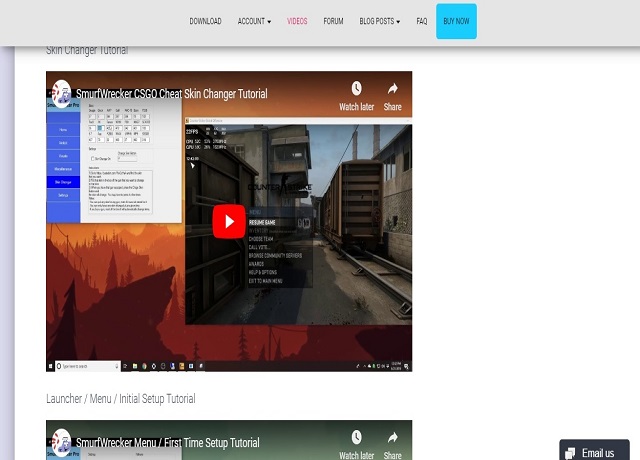Open the Email us chat widget
640x460 pixels.
pyautogui.click(x=594, y=452)
